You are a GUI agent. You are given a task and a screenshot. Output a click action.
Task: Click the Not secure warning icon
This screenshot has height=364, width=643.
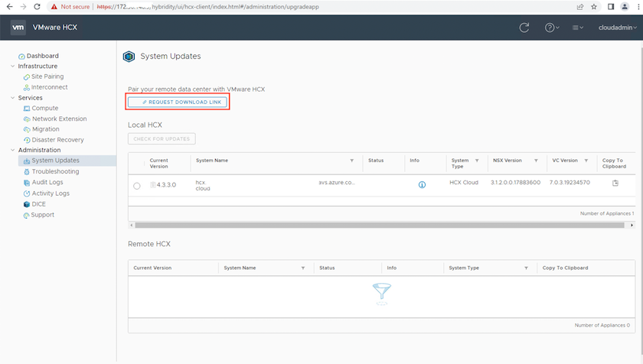pyautogui.click(x=54, y=7)
